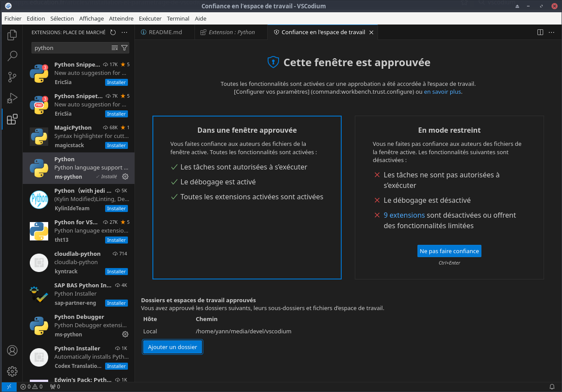Open the extensions filter menu
The image size is (562, 392).
click(124, 48)
